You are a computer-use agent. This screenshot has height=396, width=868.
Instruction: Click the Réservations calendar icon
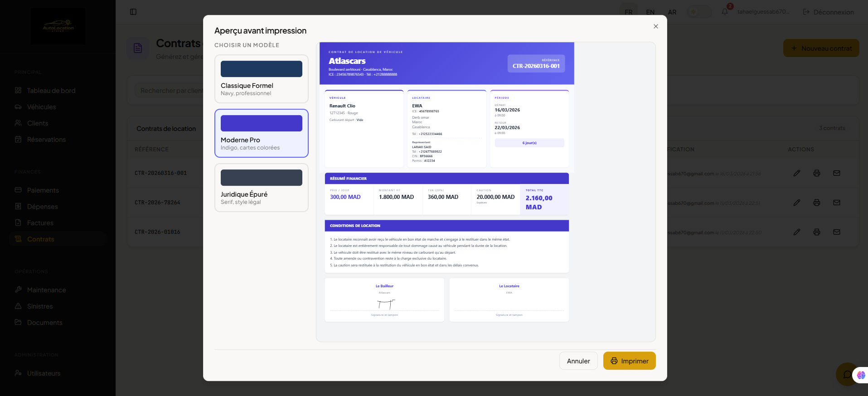18,139
